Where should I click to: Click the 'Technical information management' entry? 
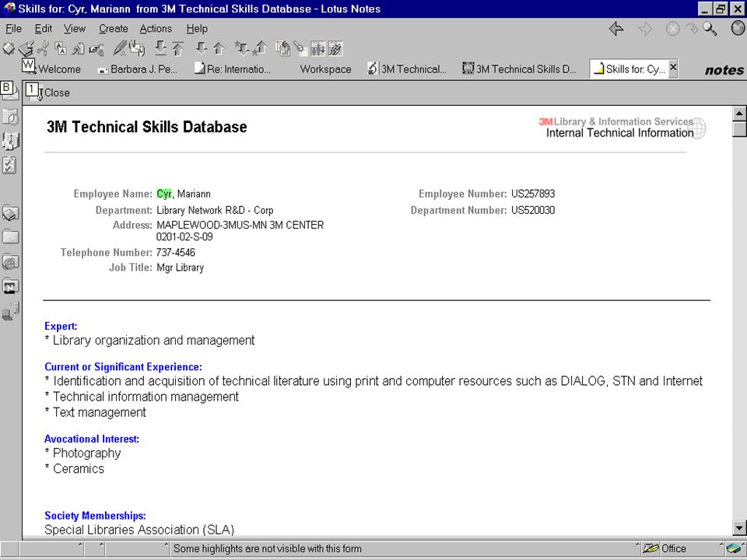pos(146,397)
